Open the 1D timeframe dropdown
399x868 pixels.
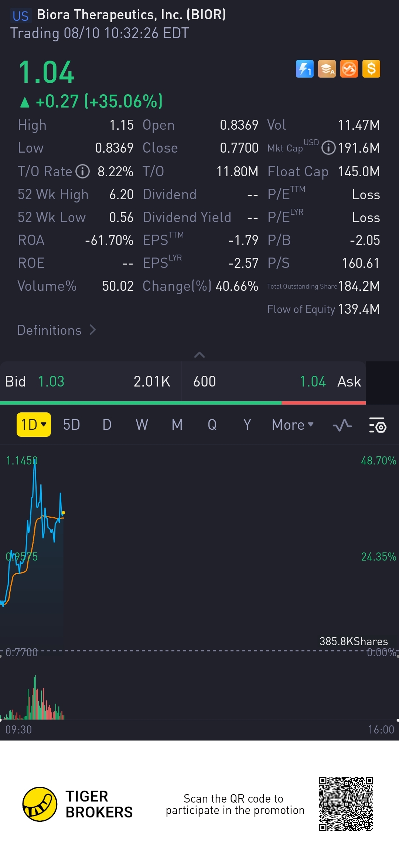[x=34, y=425]
